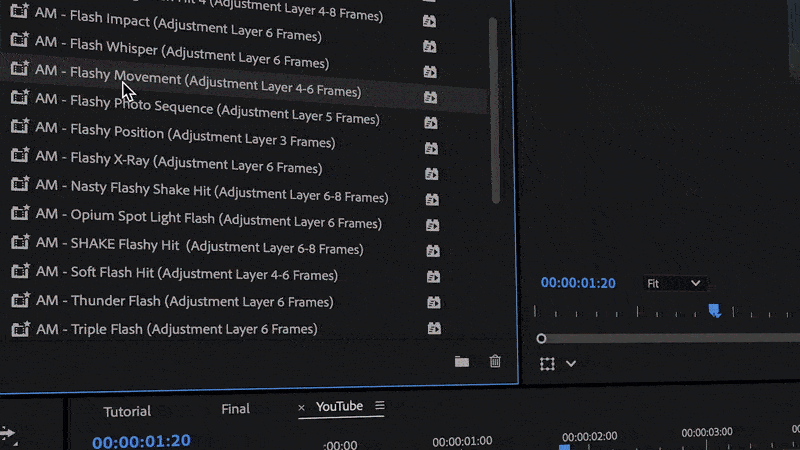Switch to the Tutorial sequence tab
800x450 pixels.
[x=127, y=411]
